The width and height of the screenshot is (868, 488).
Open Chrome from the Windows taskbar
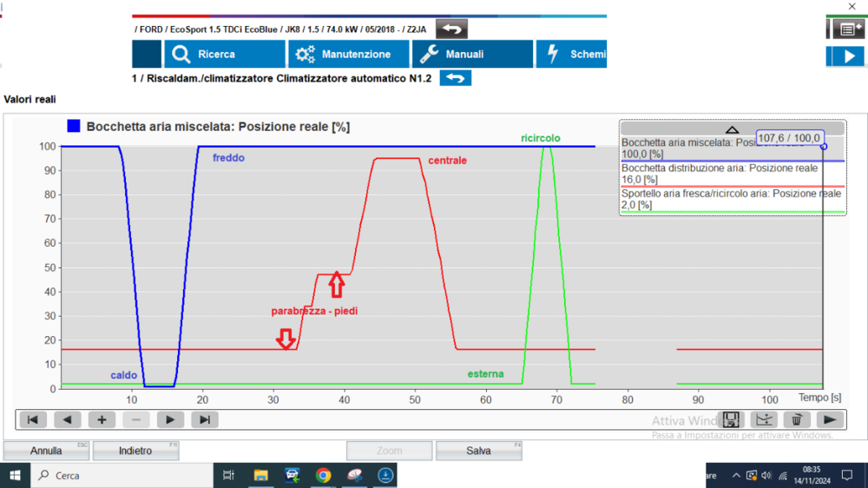click(x=323, y=475)
